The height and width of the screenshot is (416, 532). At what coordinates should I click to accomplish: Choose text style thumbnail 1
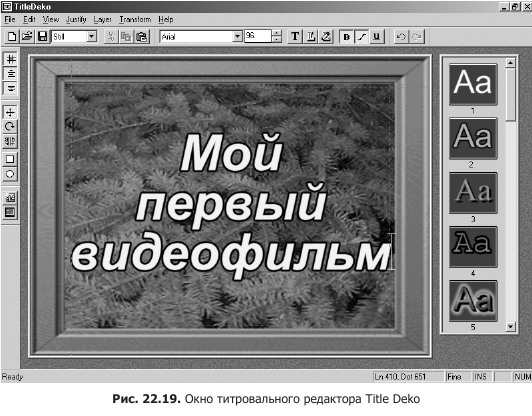pyautogui.click(x=473, y=84)
